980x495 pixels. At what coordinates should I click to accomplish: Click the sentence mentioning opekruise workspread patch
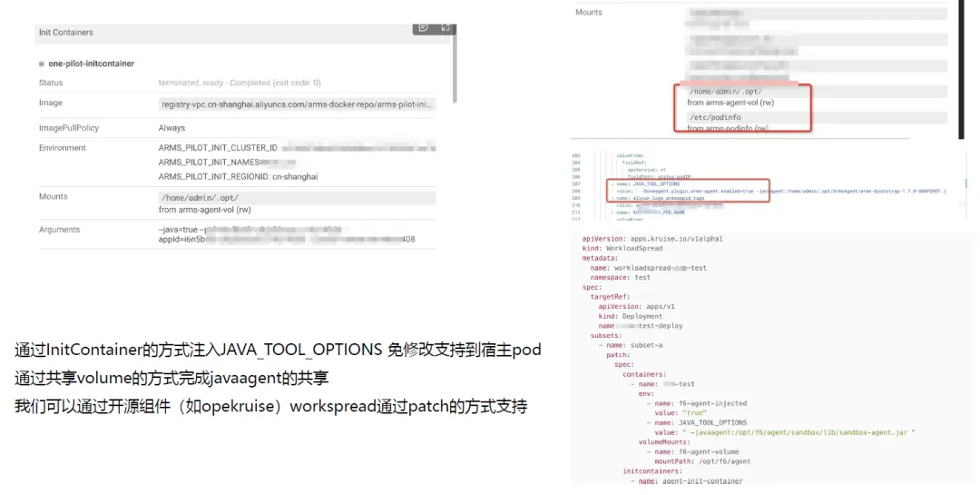tap(271, 407)
